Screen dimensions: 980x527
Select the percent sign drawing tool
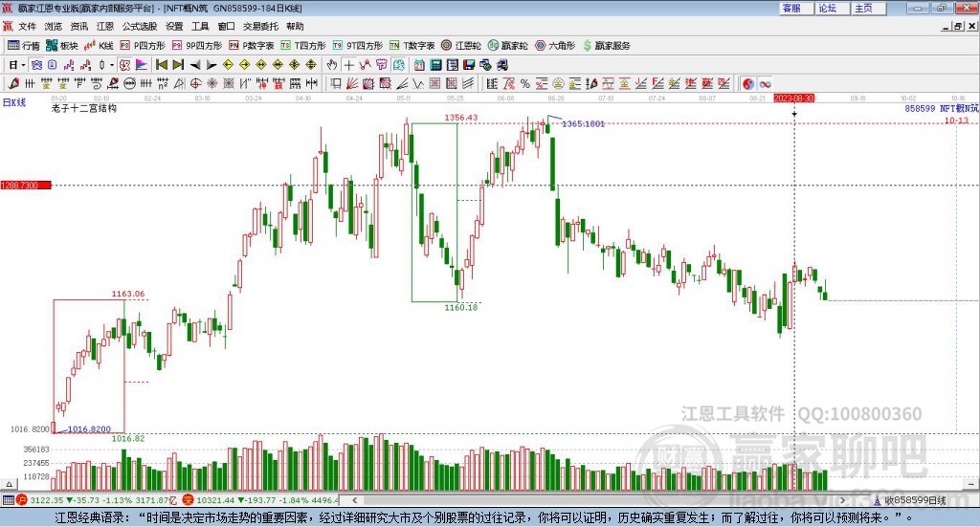(x=525, y=83)
